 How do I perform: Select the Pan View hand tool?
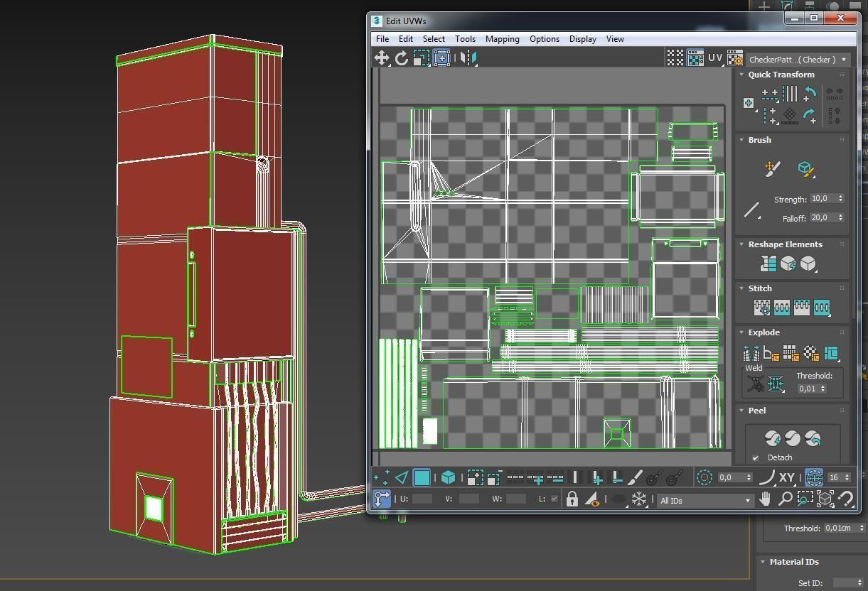pyautogui.click(x=766, y=499)
